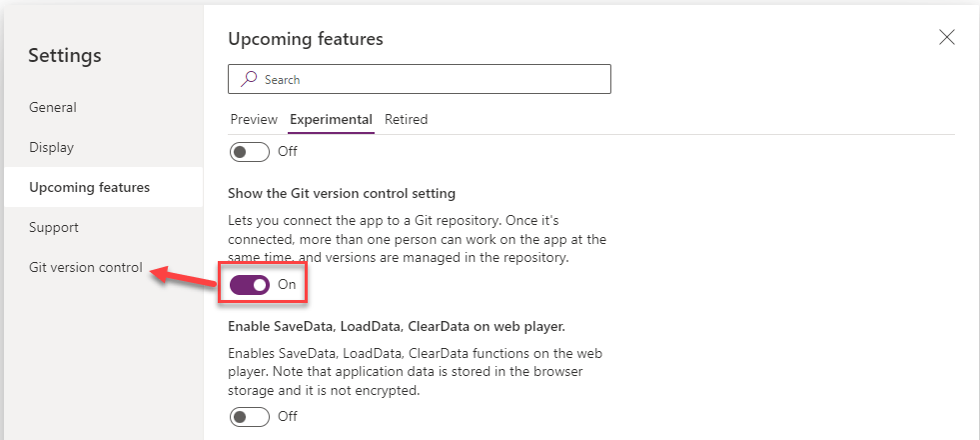Open Git version control in the sidebar
980x440 pixels.
click(86, 267)
